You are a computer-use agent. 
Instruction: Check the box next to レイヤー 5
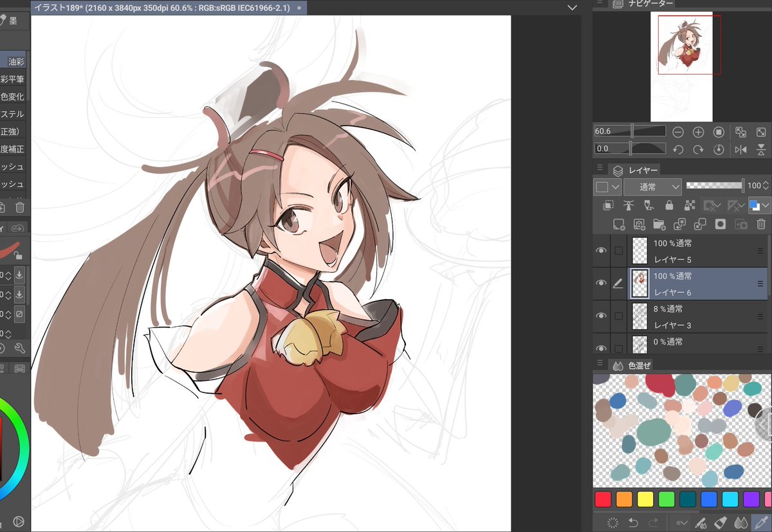tap(619, 251)
